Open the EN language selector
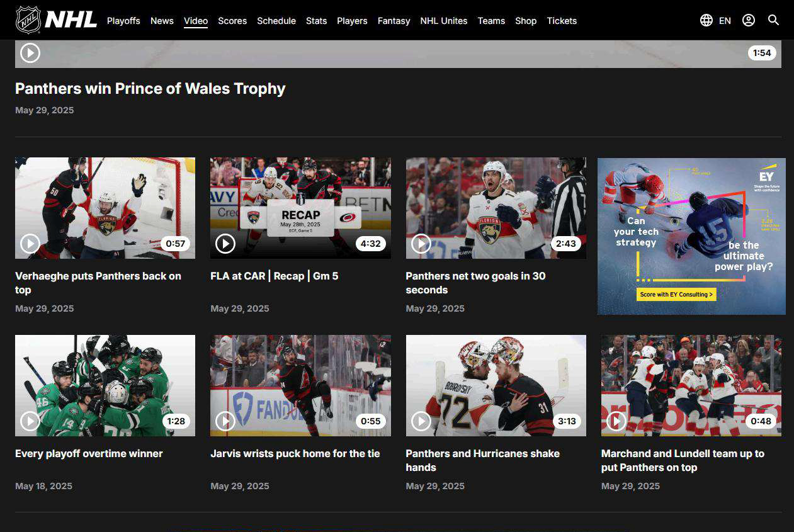The width and height of the screenshot is (794, 532). 725,21
